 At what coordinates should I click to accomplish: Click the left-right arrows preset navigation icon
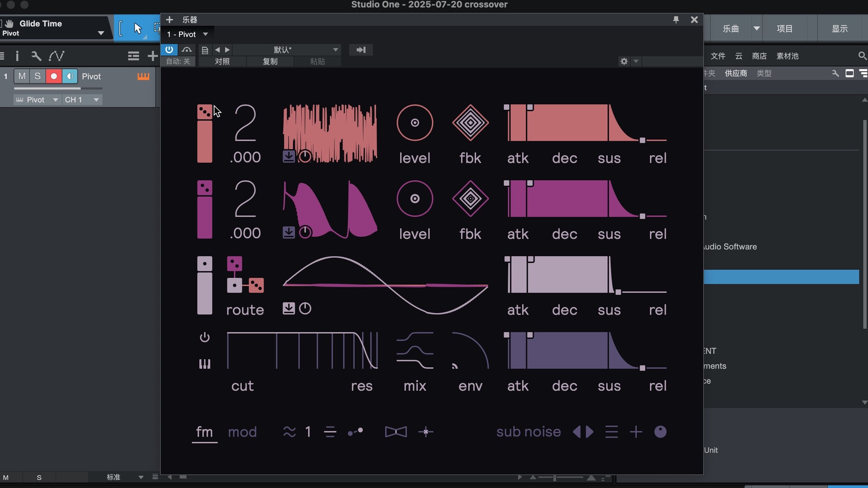tap(583, 432)
